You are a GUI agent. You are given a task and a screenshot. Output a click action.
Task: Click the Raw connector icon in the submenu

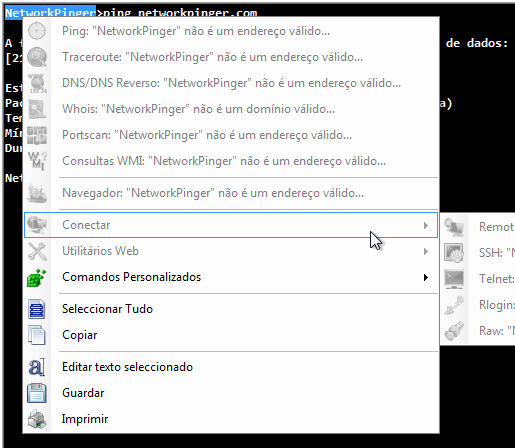[x=454, y=331]
